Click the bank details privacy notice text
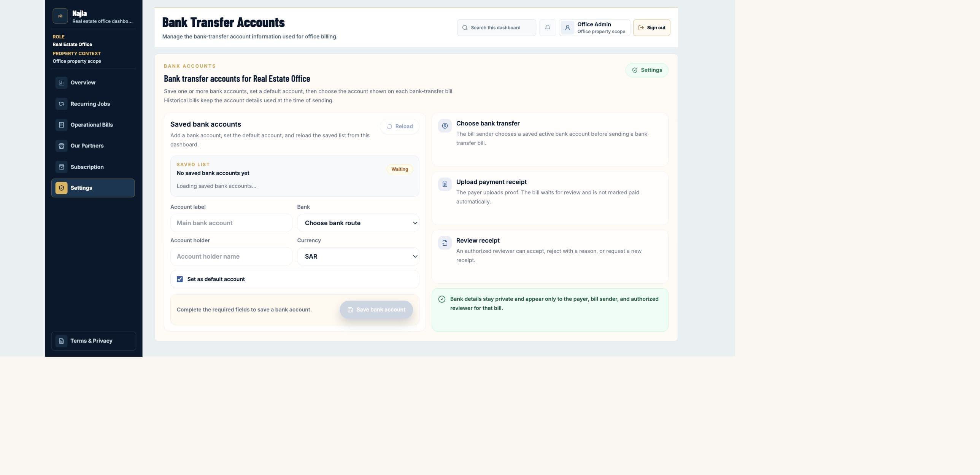Screen dimensions: 980x475 click(554, 303)
